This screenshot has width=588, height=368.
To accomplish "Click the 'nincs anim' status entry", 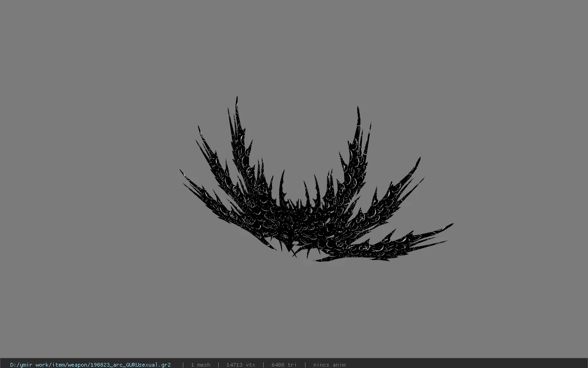I will pos(329,365).
